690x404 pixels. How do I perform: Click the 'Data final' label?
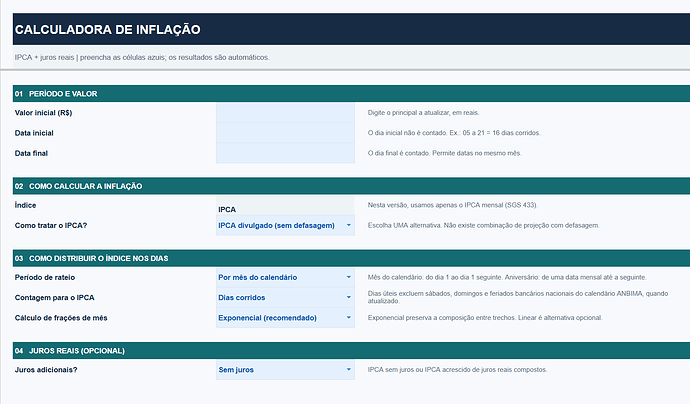(x=31, y=153)
